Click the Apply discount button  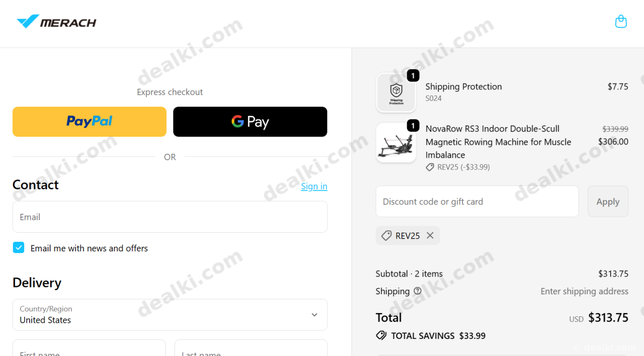click(608, 202)
